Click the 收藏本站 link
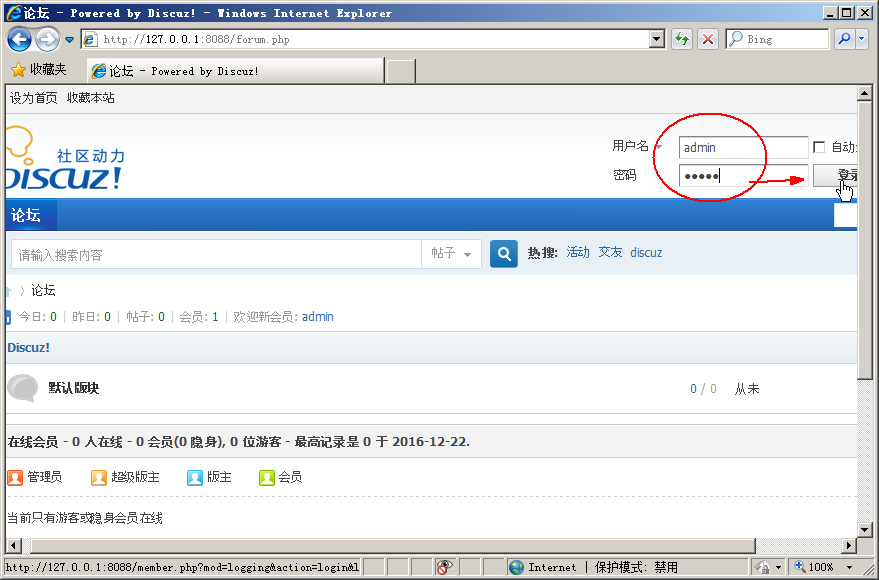This screenshot has height=580, width=879. [x=90, y=98]
